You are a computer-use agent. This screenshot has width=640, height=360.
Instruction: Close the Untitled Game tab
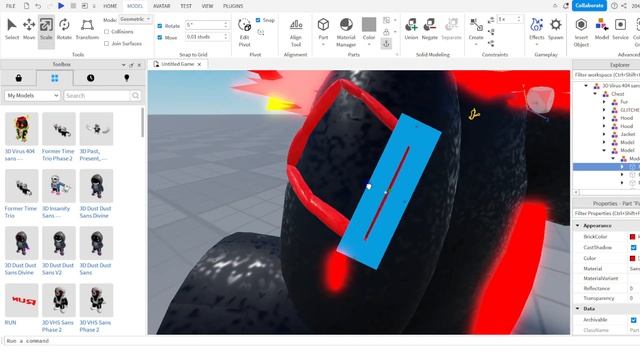(x=199, y=64)
